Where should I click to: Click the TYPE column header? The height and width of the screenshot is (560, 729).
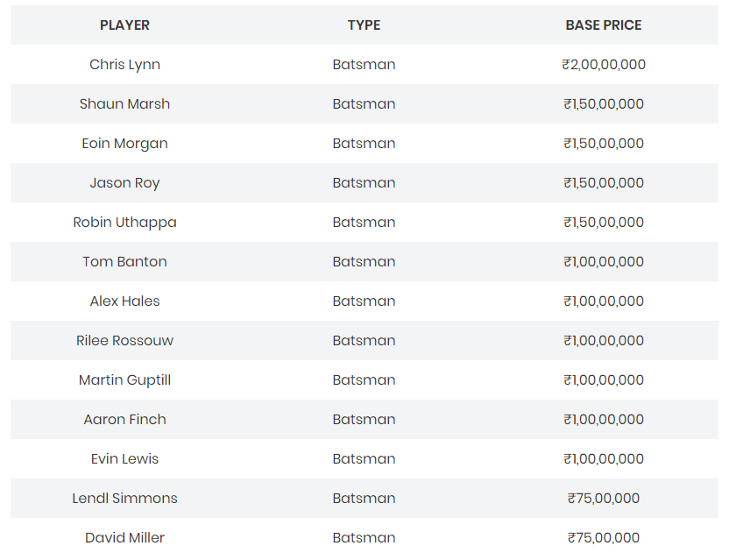(x=364, y=25)
